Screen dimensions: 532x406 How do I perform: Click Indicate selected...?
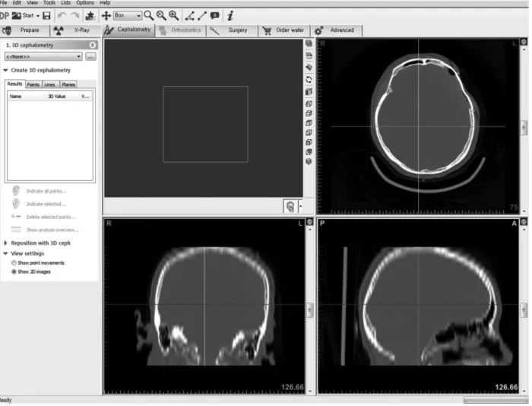tap(46, 205)
